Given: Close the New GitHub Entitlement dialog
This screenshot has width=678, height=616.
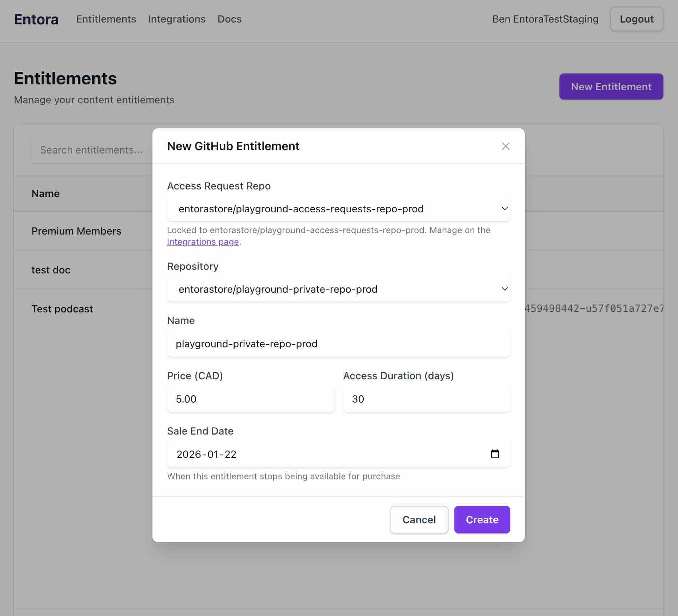Looking at the screenshot, I should [x=506, y=146].
